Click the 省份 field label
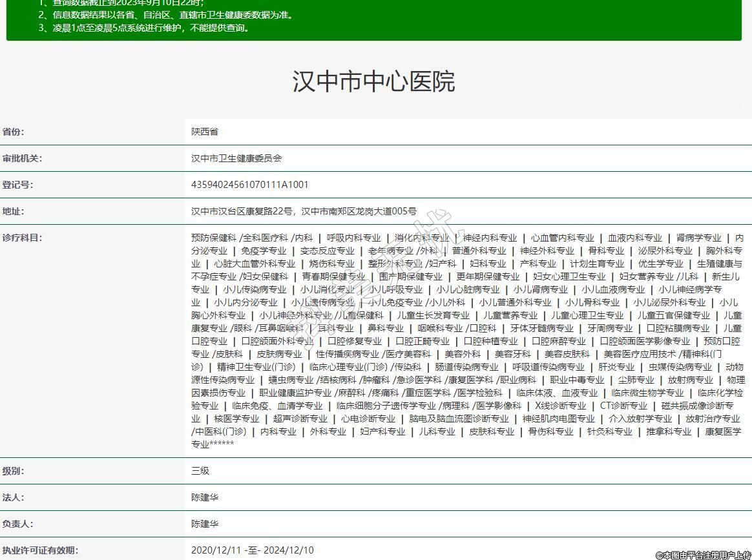Image resolution: width=752 pixels, height=560 pixels. point(13,132)
